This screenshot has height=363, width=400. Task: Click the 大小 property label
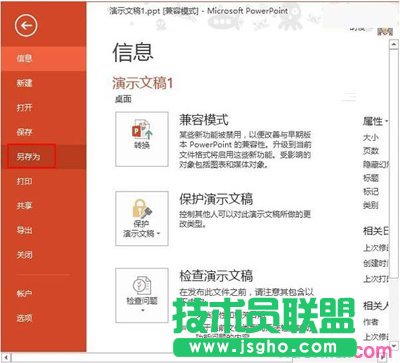coord(371,137)
